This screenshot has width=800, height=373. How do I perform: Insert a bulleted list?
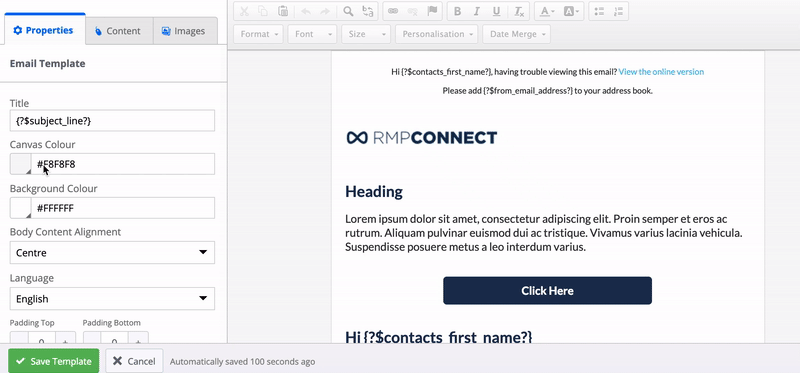coord(599,11)
